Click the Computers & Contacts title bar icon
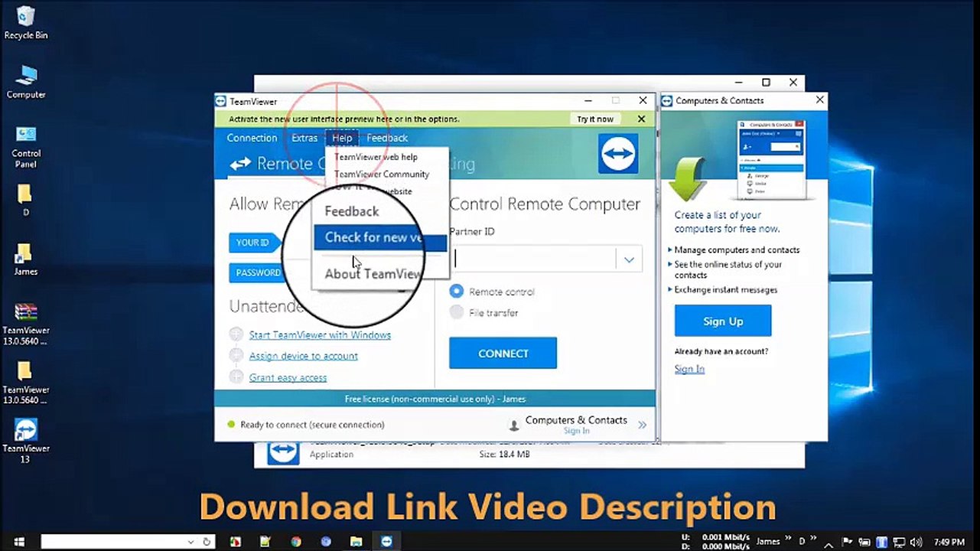The width and height of the screenshot is (980, 551). pos(667,100)
